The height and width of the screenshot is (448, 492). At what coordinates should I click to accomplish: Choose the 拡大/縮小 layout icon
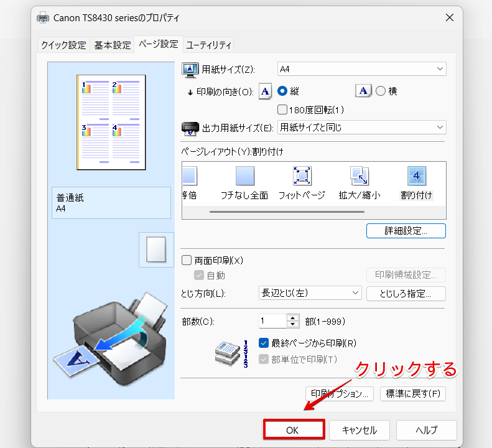pos(360,176)
